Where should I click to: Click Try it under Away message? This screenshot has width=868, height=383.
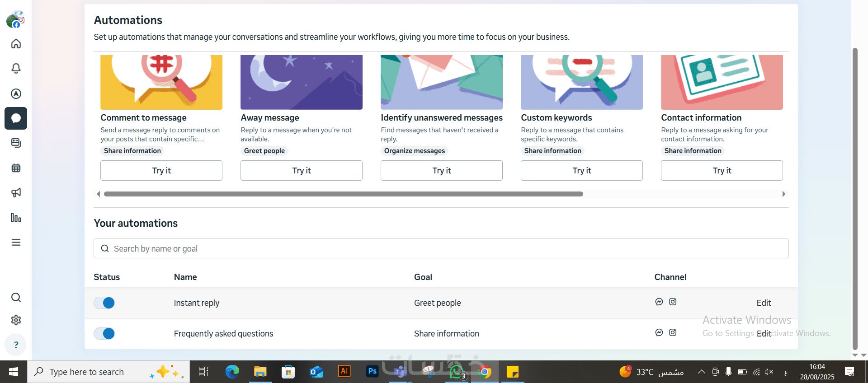302,170
